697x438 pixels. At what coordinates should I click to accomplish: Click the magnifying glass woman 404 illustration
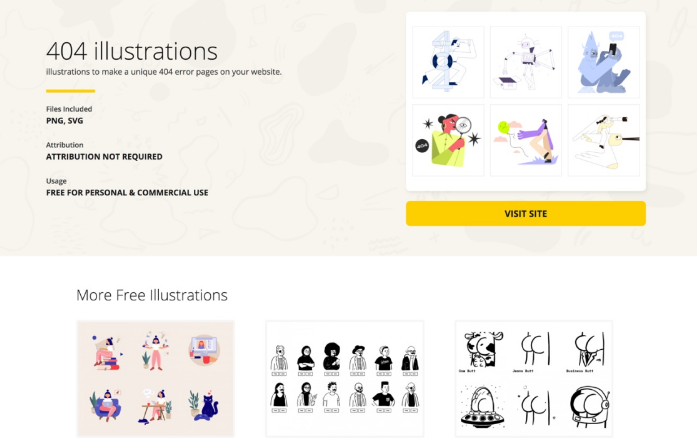pyautogui.click(x=448, y=140)
